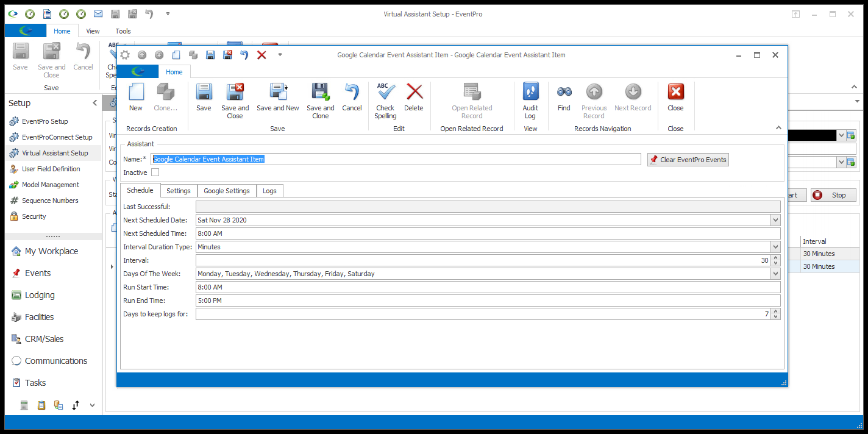
Task: Open Sequence Numbers in Setup list
Action: (x=50, y=201)
